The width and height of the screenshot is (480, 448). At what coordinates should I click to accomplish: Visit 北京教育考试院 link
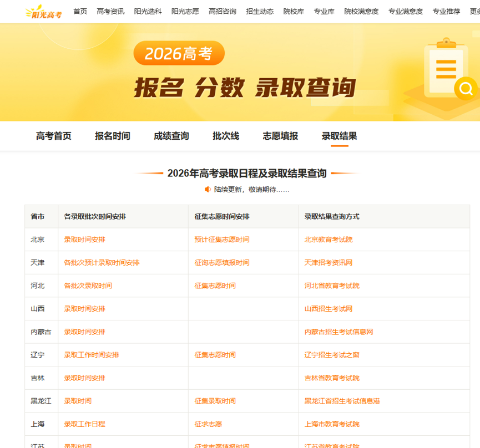pos(329,240)
